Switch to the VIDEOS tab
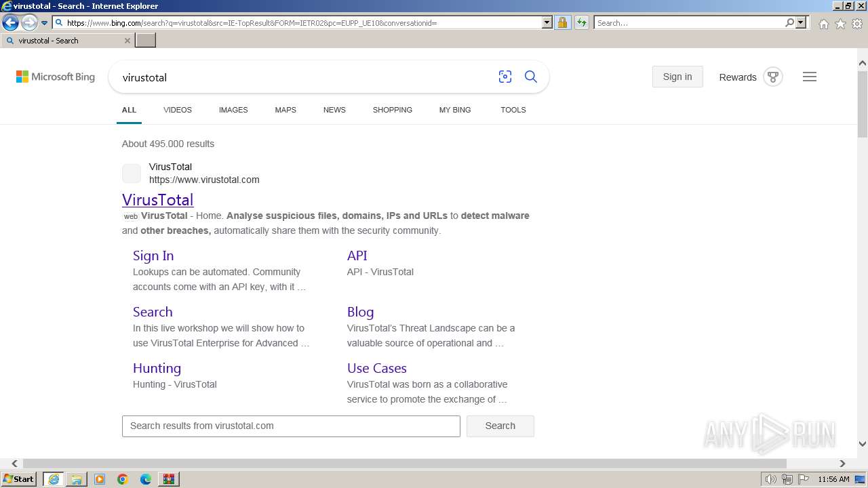 178,110
